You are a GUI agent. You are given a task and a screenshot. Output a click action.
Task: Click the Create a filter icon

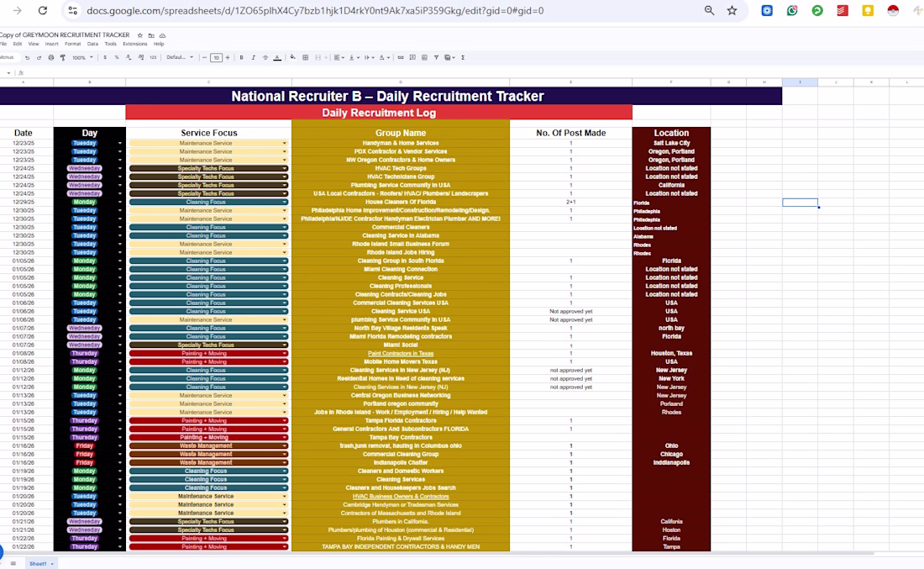click(x=436, y=58)
